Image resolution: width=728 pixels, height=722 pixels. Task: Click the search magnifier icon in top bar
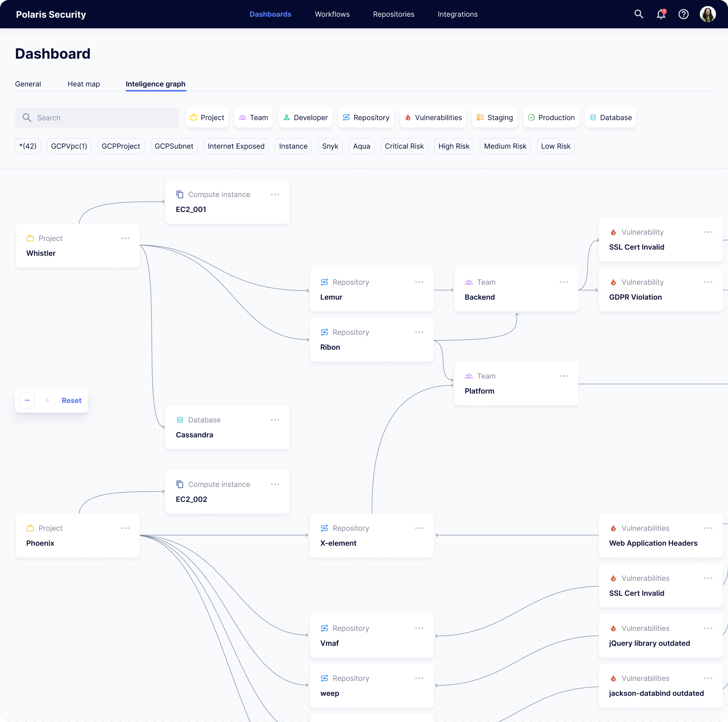[639, 14]
